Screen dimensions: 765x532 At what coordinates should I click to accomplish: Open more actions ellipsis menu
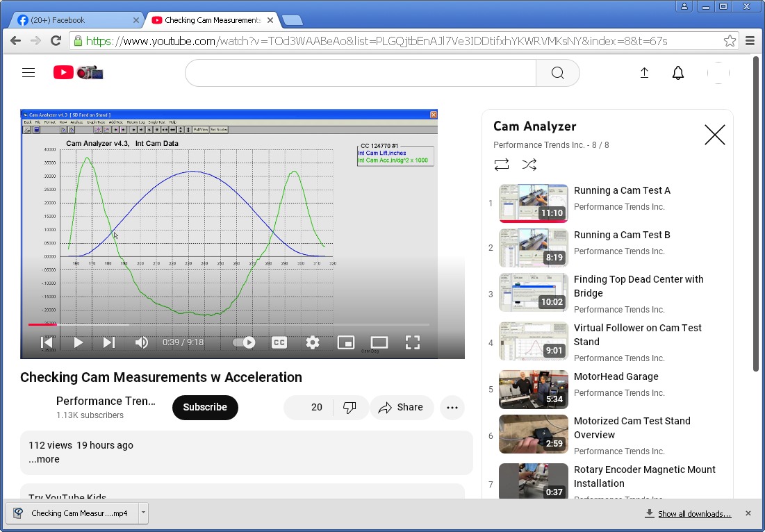[x=452, y=407]
